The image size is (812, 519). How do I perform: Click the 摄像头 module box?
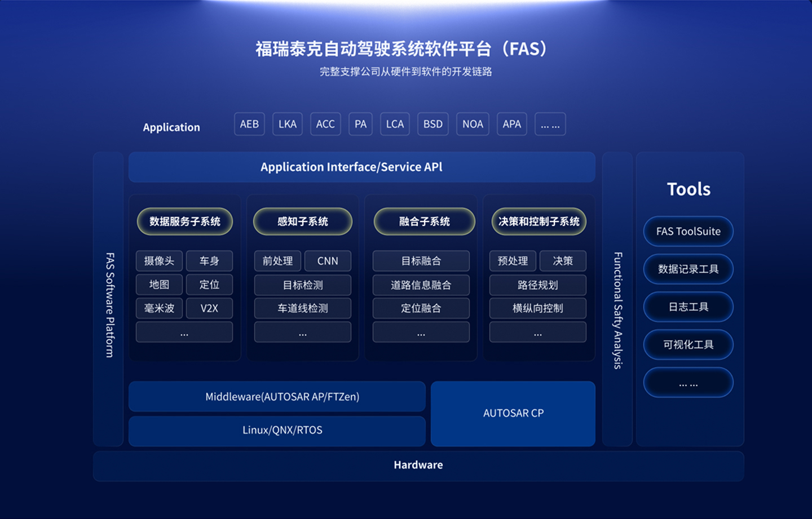[159, 261]
